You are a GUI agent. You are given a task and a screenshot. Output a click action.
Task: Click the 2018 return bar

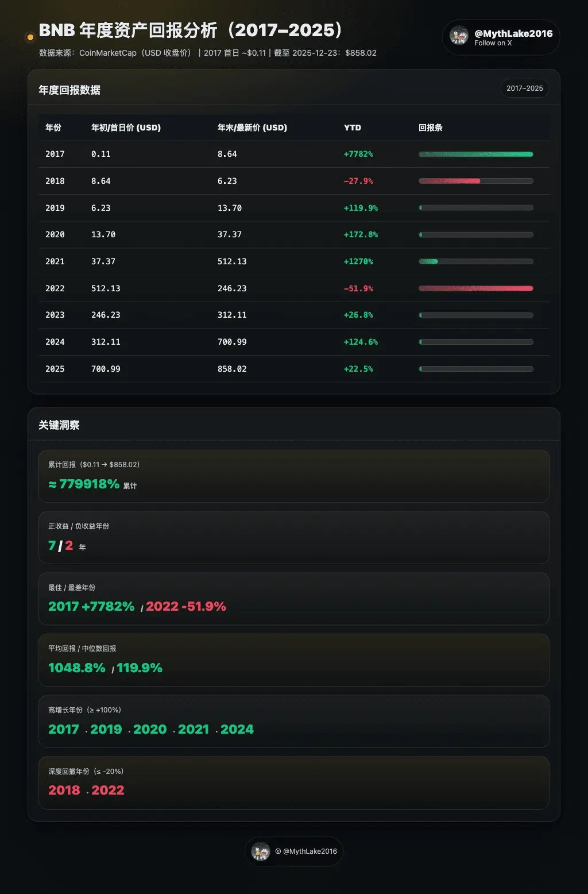coord(476,181)
